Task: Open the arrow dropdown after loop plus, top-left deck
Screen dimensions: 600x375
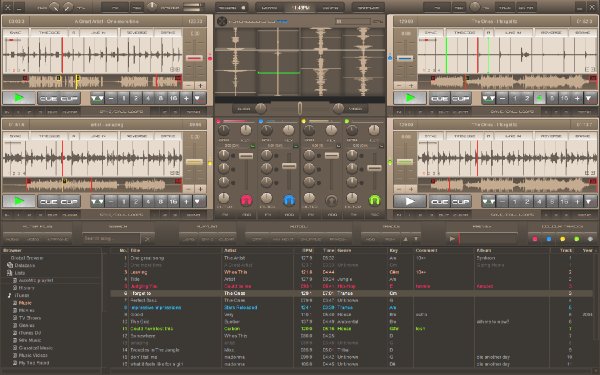Action: pyautogui.click(x=198, y=98)
